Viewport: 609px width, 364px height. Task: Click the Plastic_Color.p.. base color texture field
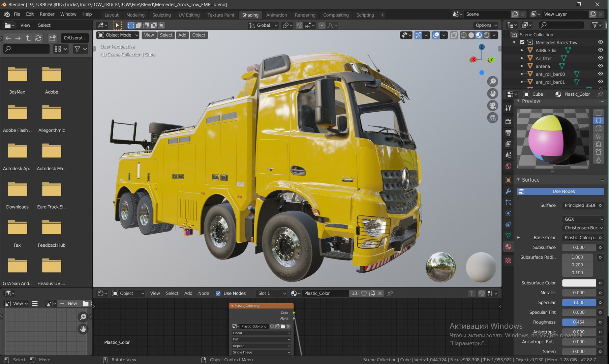[x=580, y=238]
